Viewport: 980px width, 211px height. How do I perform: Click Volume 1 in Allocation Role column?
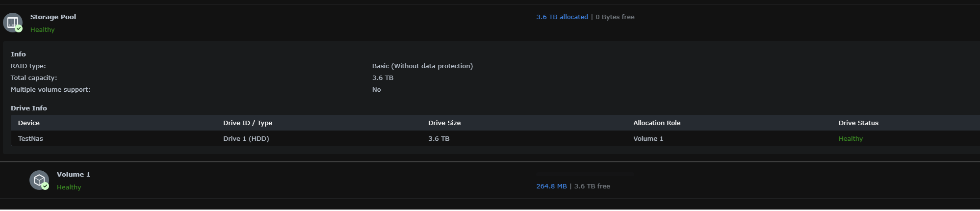pyautogui.click(x=648, y=138)
